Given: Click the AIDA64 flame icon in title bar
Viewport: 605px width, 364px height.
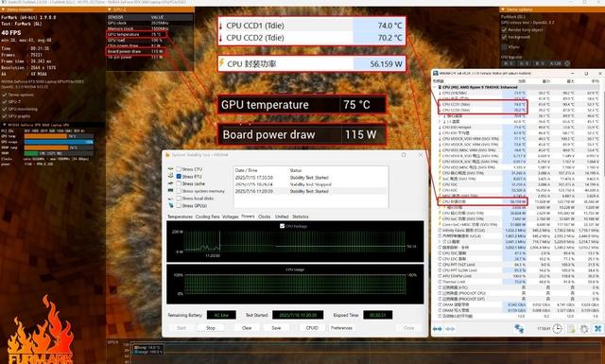Looking at the screenshot, I should tap(167, 155).
